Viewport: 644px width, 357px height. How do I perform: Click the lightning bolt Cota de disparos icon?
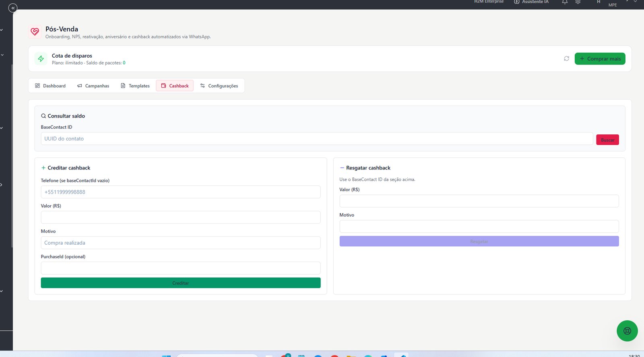pyautogui.click(x=41, y=59)
